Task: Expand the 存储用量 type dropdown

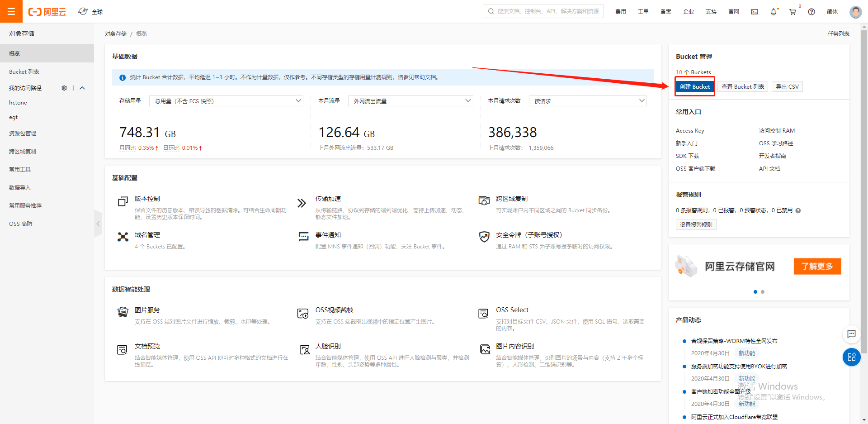Action: pos(226,101)
